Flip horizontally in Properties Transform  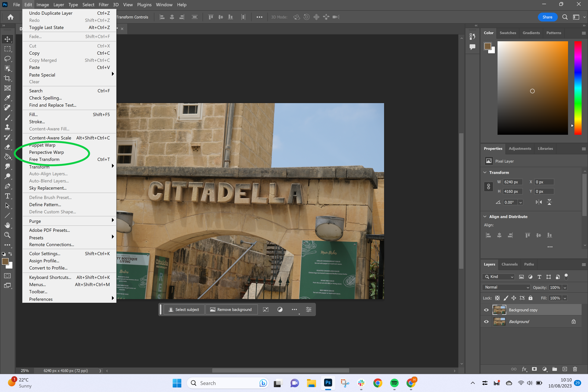point(539,202)
